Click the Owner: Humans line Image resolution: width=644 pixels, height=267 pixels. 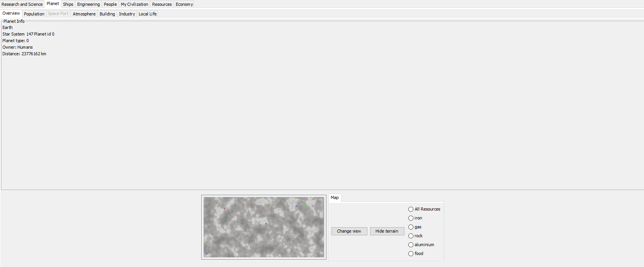17,47
